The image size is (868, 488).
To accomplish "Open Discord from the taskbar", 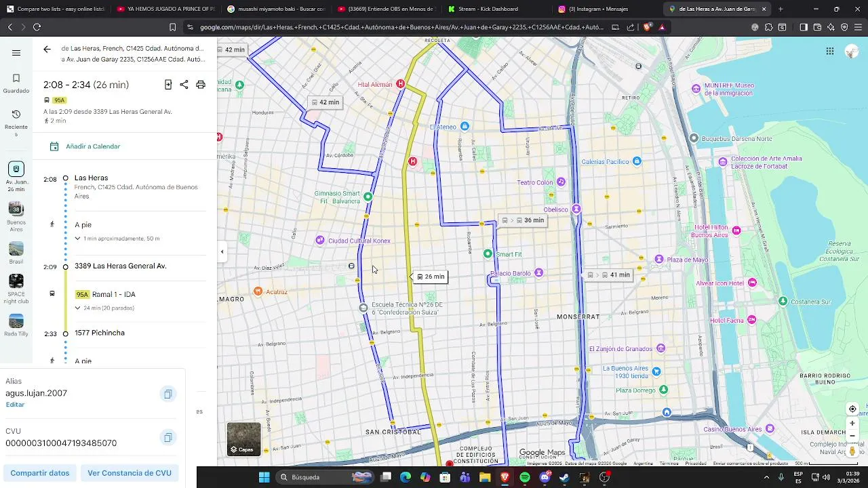I will pyautogui.click(x=545, y=477).
